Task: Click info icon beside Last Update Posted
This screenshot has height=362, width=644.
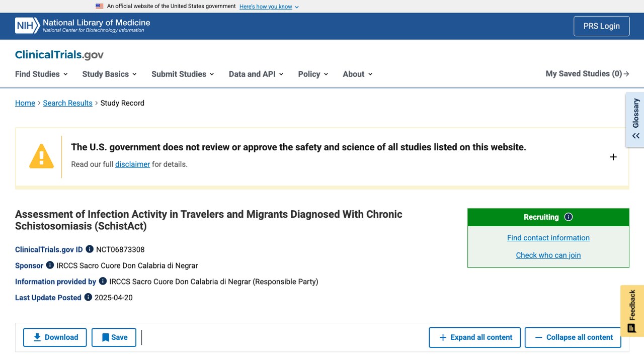Action: [88, 297]
